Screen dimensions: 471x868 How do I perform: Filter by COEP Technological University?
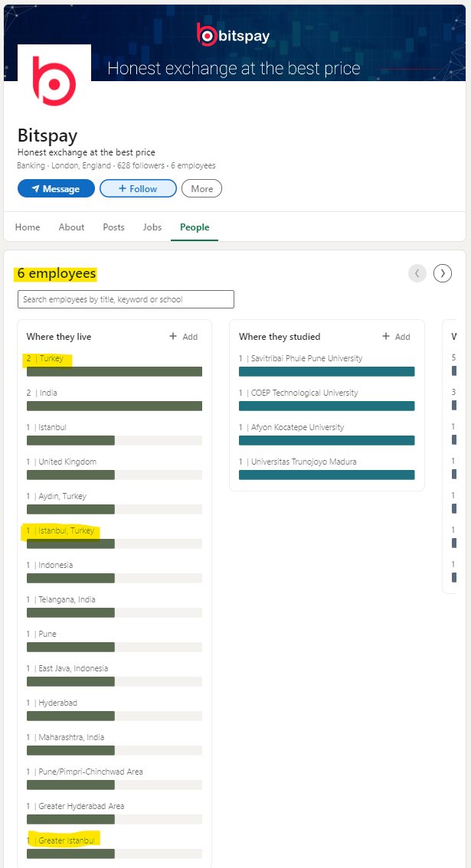326,400
